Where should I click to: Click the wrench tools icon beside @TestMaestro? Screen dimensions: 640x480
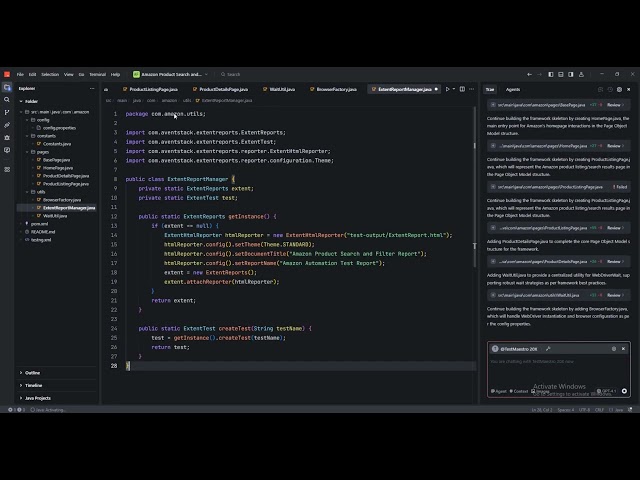pyautogui.click(x=548, y=349)
